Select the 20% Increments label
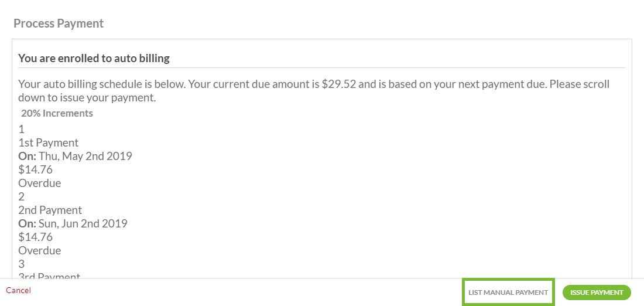 (57, 113)
